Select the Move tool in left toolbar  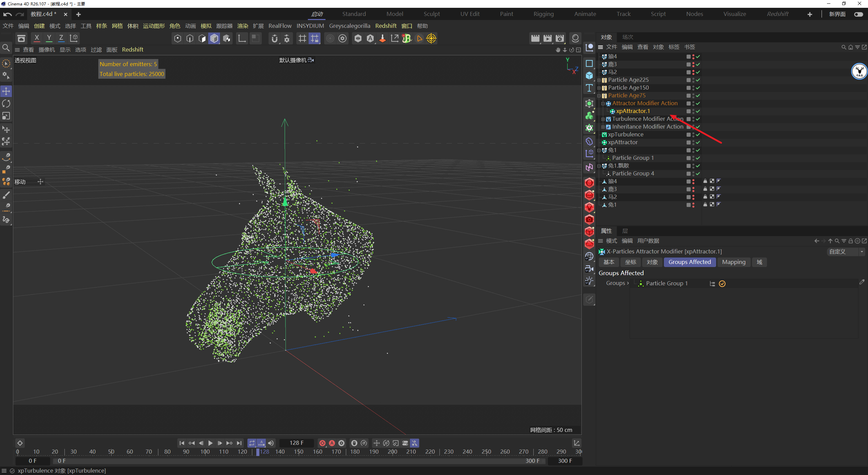[6, 91]
